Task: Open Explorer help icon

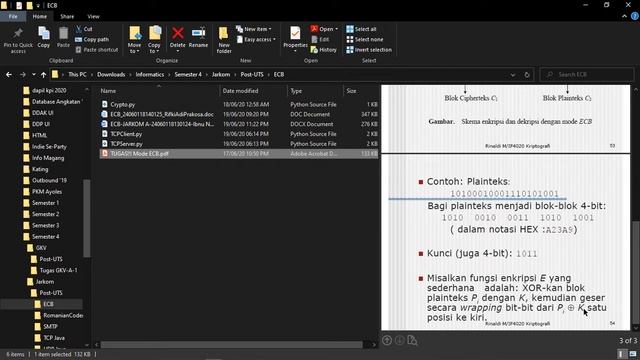Action: 635,16
